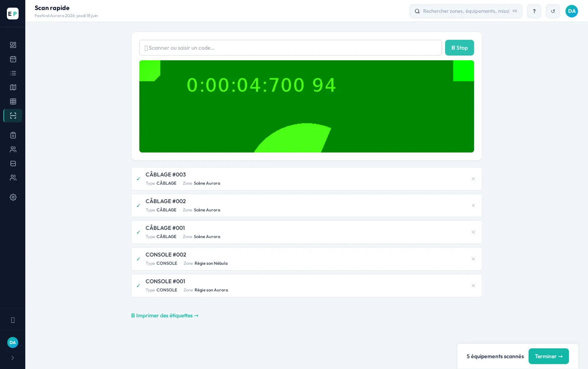The height and width of the screenshot is (369, 588).
Task: Click the 'Scanner ou saisir un code' field
Action: (x=290, y=48)
